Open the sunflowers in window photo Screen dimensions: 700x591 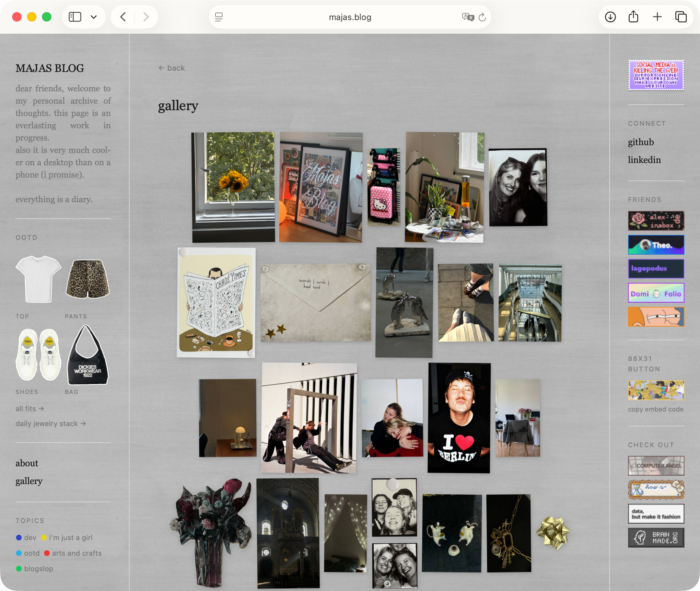[x=233, y=187]
